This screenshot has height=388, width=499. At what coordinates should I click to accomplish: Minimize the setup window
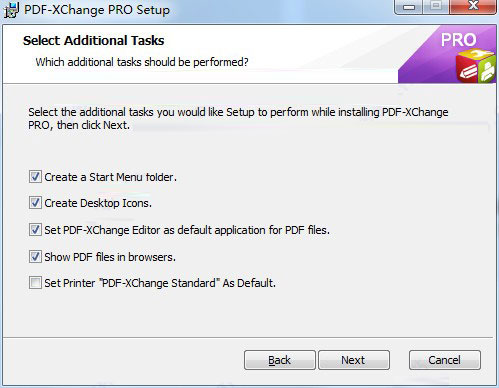pyautogui.click(x=409, y=7)
